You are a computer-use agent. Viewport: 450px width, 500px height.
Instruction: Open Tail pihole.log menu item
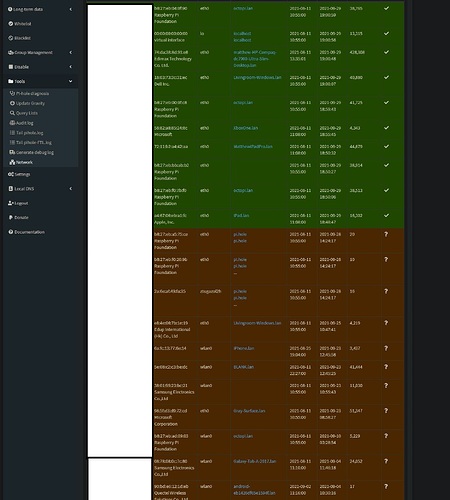click(x=27, y=133)
